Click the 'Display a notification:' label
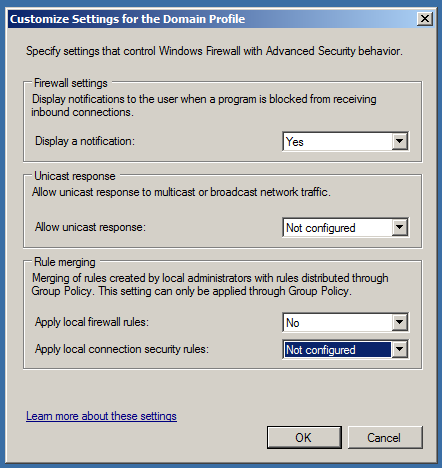Image resolution: width=442 pixels, height=468 pixels. (x=85, y=141)
